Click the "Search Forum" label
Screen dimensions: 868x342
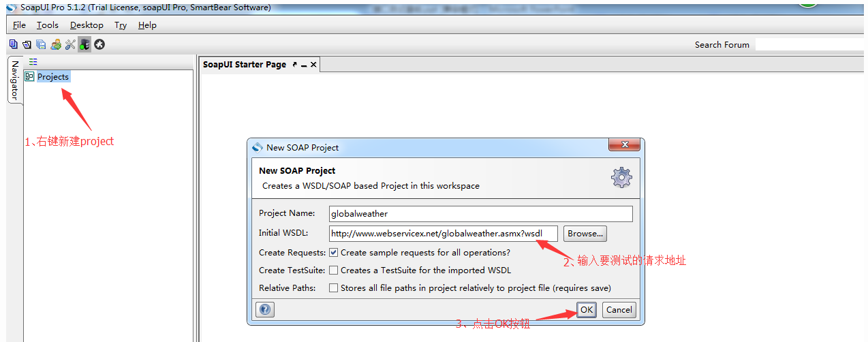[722, 45]
